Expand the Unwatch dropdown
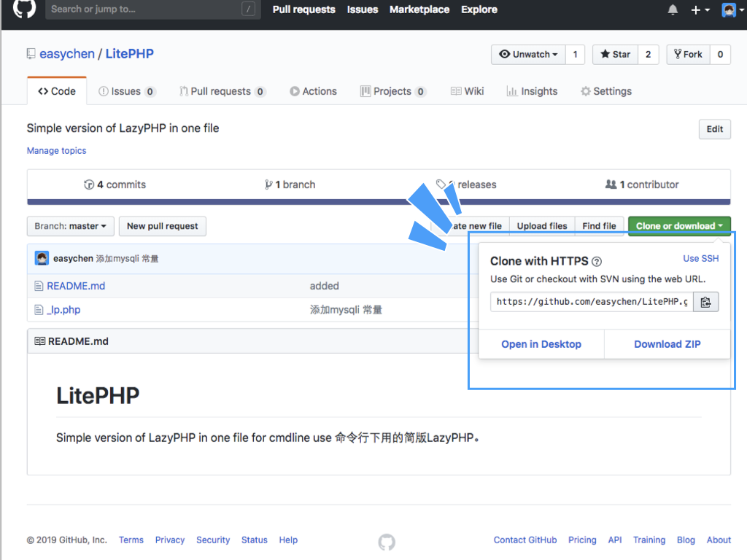 pyautogui.click(x=528, y=54)
